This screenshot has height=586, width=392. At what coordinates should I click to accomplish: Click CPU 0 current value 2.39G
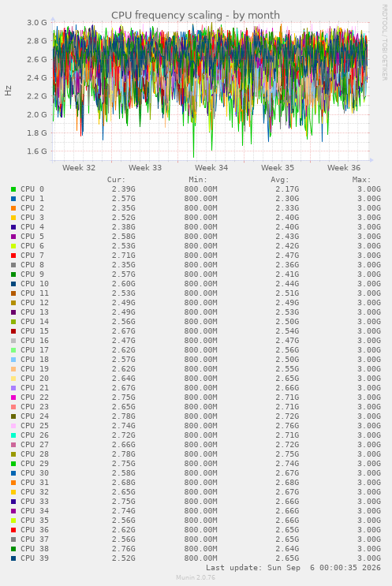(x=124, y=189)
